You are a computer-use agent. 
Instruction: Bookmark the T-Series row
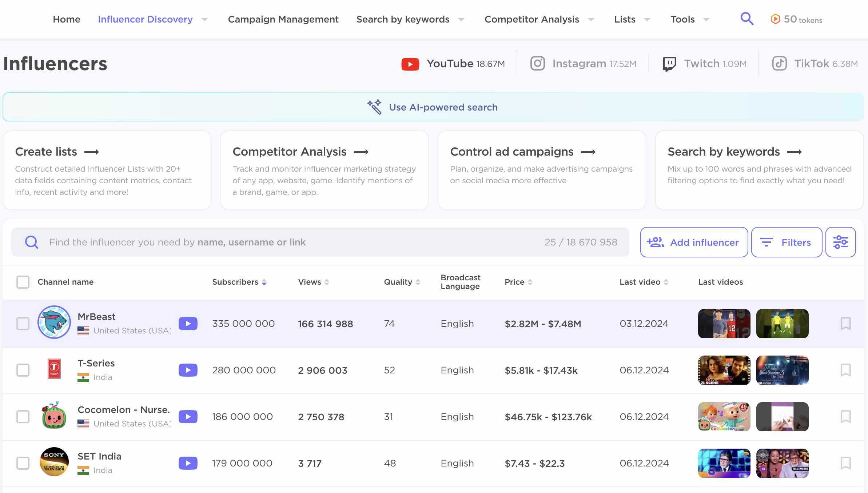pyautogui.click(x=845, y=370)
